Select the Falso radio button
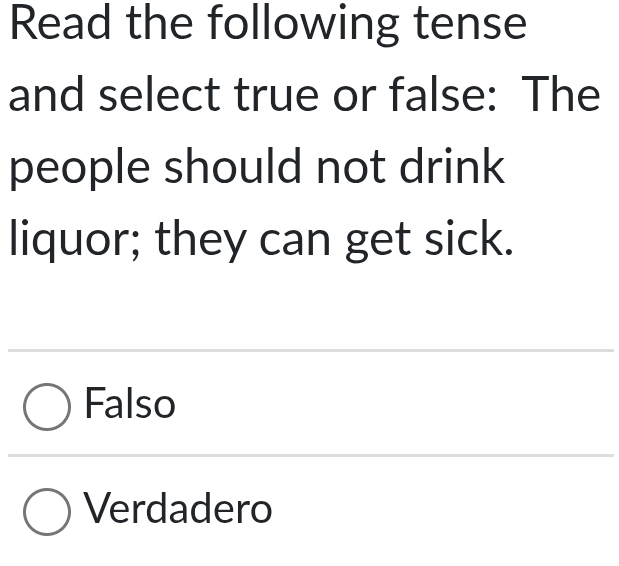 [x=47, y=406]
